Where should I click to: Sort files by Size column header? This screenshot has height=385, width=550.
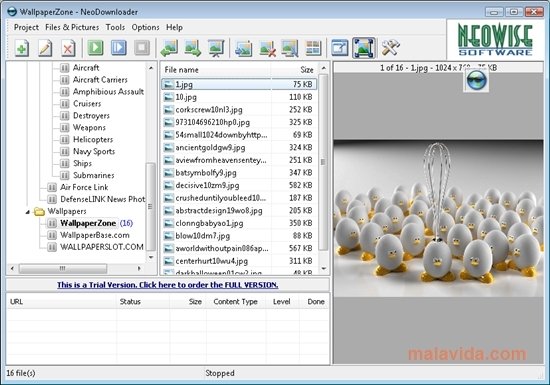coord(294,70)
